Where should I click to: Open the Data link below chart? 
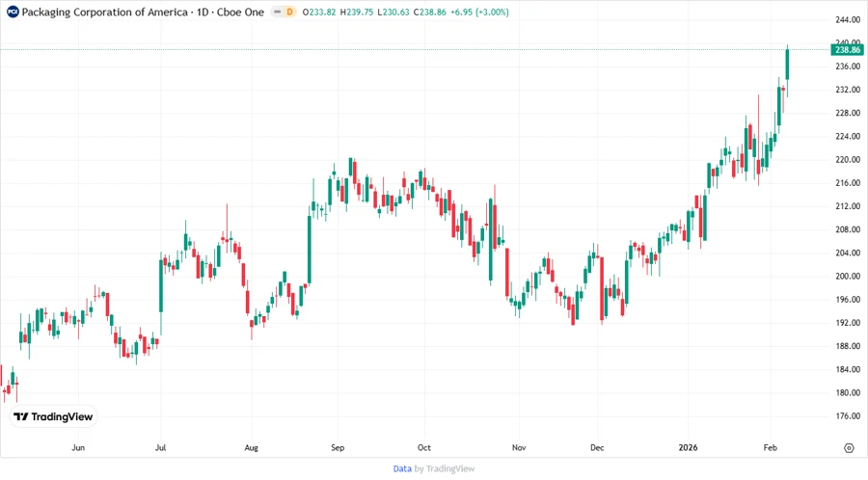tap(402, 469)
